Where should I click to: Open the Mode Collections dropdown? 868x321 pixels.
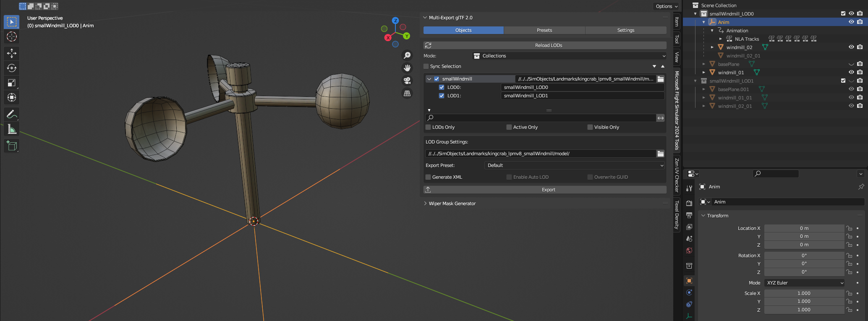(x=569, y=56)
